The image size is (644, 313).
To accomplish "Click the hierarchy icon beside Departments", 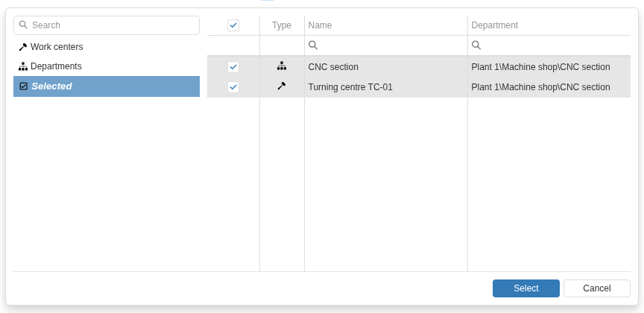I will click(x=23, y=66).
